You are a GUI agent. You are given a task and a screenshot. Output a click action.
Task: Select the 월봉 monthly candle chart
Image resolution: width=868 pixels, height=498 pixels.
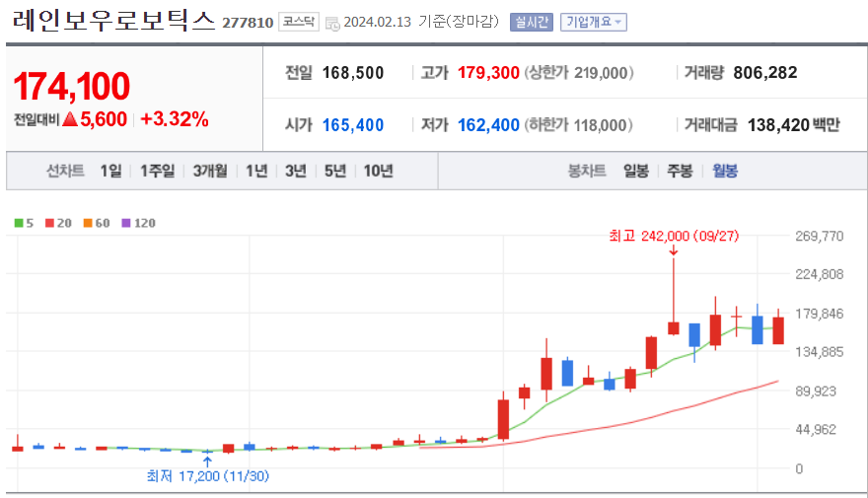725,171
